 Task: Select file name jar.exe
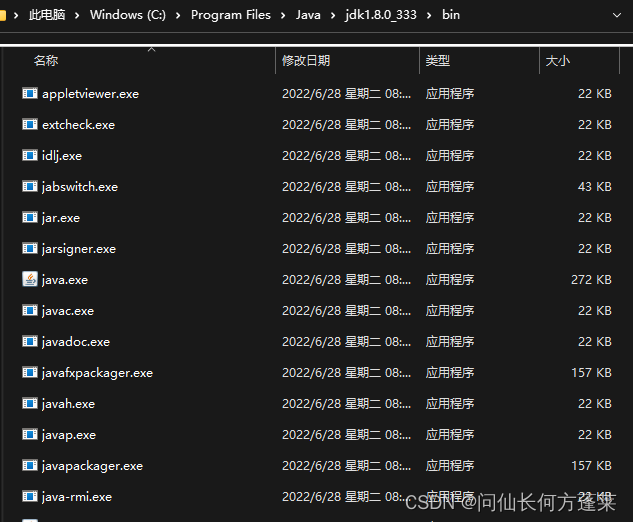pyautogui.click(x=61, y=218)
